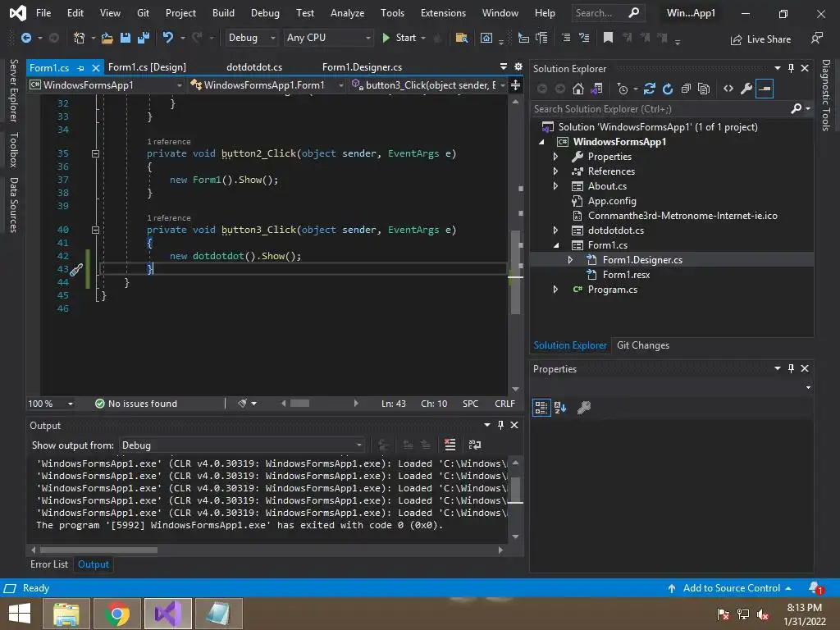Switch to the Form1.cs [Design] tab
This screenshot has width=840, height=630.
tap(147, 67)
